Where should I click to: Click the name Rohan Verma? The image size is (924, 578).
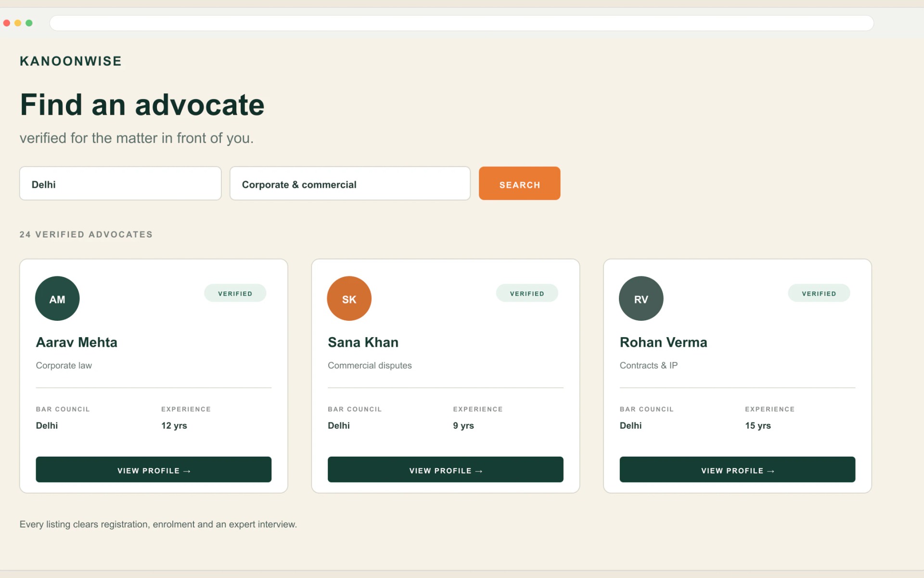coord(663,342)
